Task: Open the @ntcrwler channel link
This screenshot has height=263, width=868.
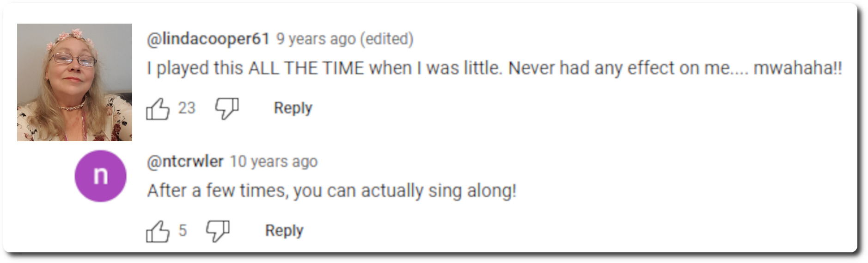Action: (185, 161)
